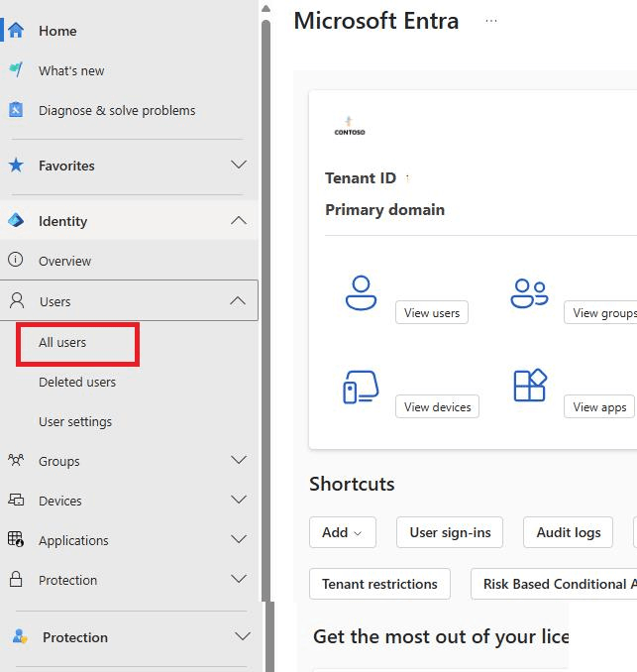
Task: Click the Groups people icon in sidebar
Action: coord(16,460)
